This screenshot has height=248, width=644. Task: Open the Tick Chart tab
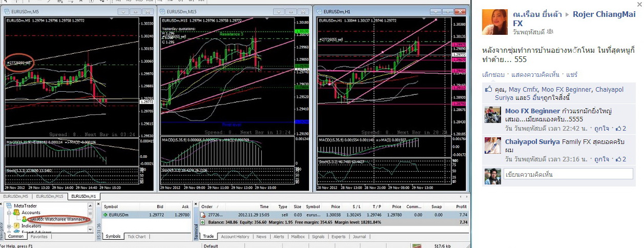coord(136,237)
